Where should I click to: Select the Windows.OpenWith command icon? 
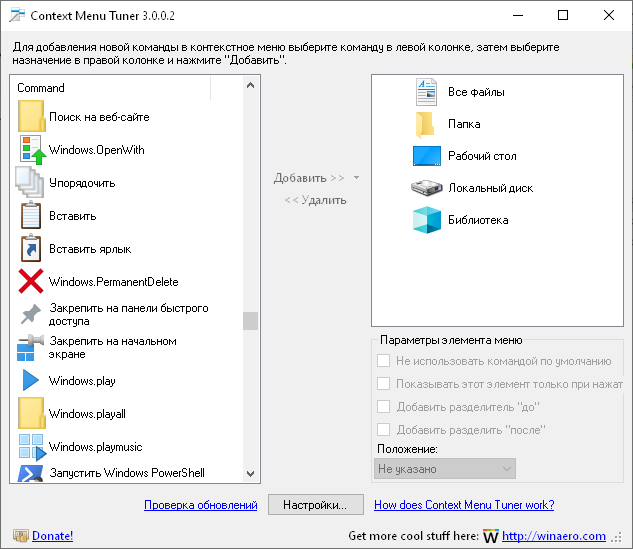coord(31,150)
